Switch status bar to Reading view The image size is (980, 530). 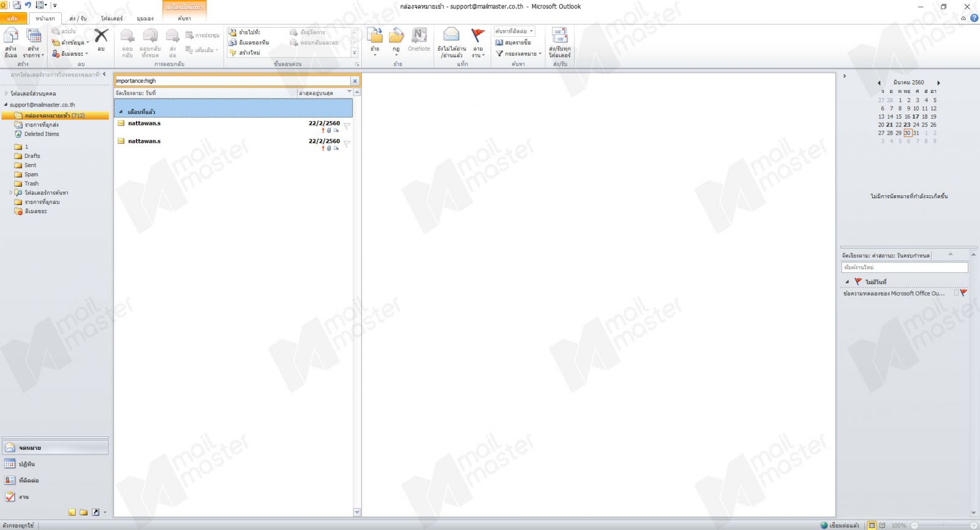882,525
